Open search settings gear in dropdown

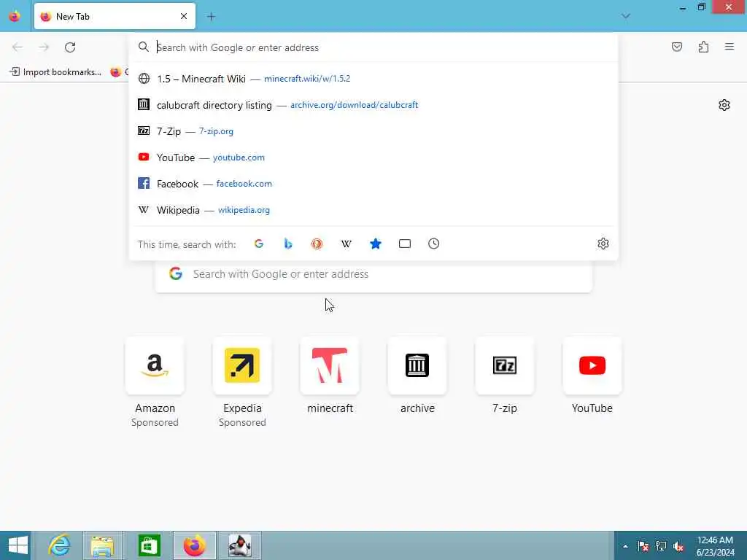[x=603, y=244]
